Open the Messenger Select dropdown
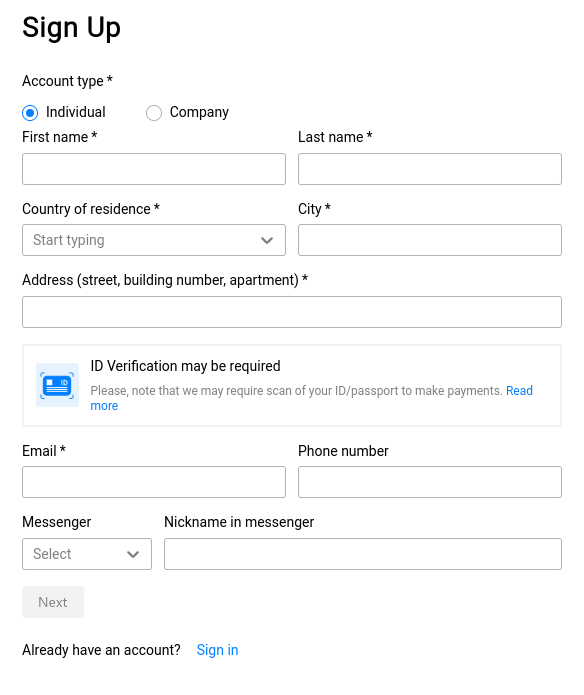 [x=87, y=554]
